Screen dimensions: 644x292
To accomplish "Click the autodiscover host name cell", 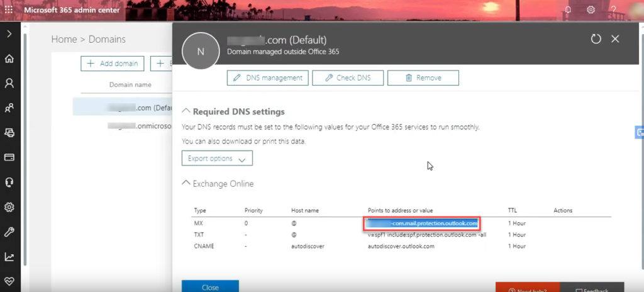I will click(x=308, y=246).
